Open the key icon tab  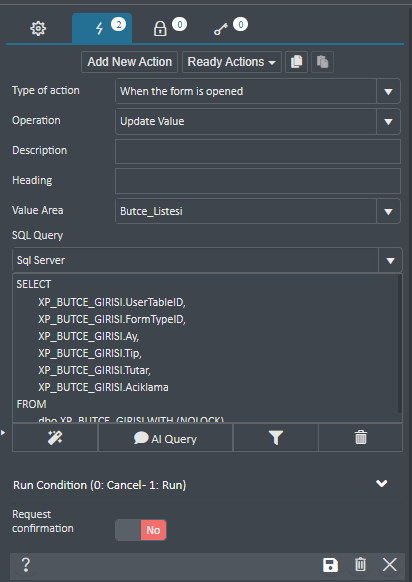click(221, 29)
